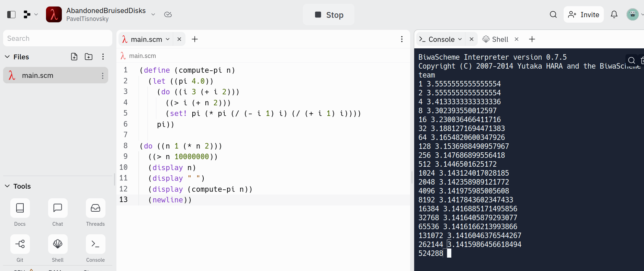Click the red lambda project logo
Screen dimensions: 644x271
click(54, 14)
